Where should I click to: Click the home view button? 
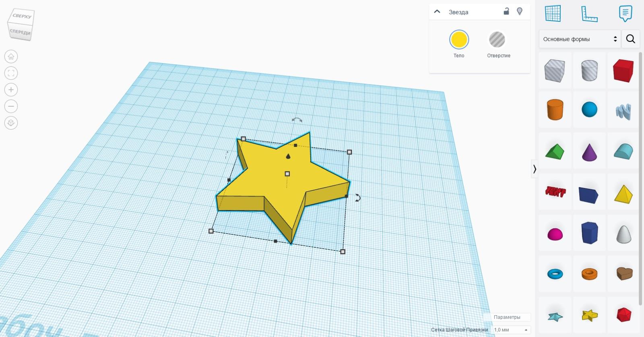[x=11, y=56]
